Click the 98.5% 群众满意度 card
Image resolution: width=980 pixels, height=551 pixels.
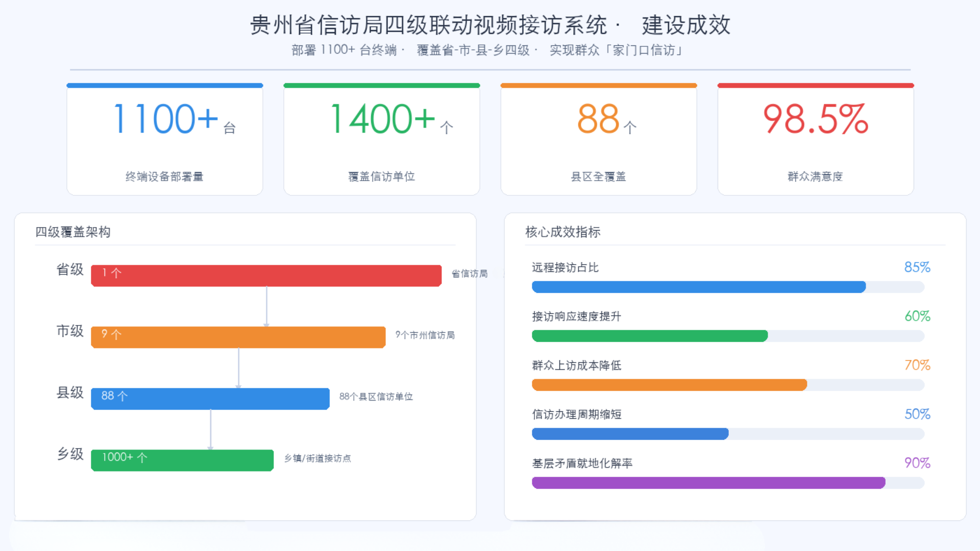click(x=816, y=139)
